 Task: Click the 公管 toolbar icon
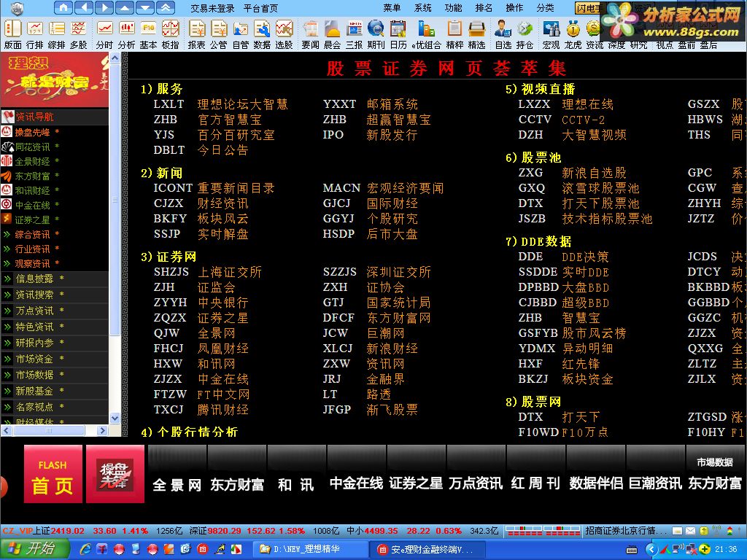[x=218, y=34]
